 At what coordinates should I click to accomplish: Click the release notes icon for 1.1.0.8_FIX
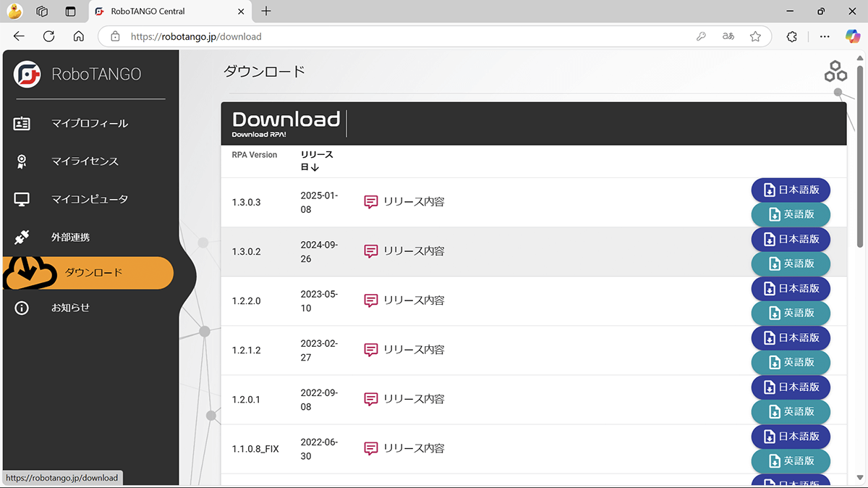click(x=371, y=448)
